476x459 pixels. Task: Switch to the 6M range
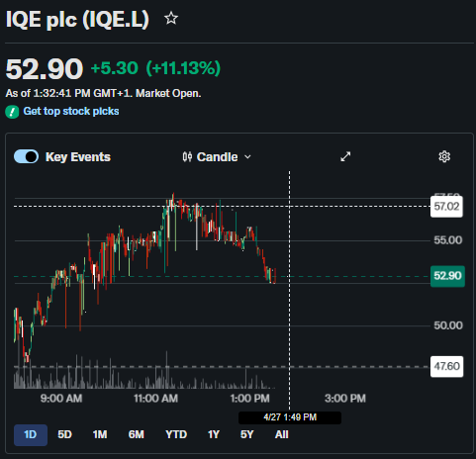(136, 434)
